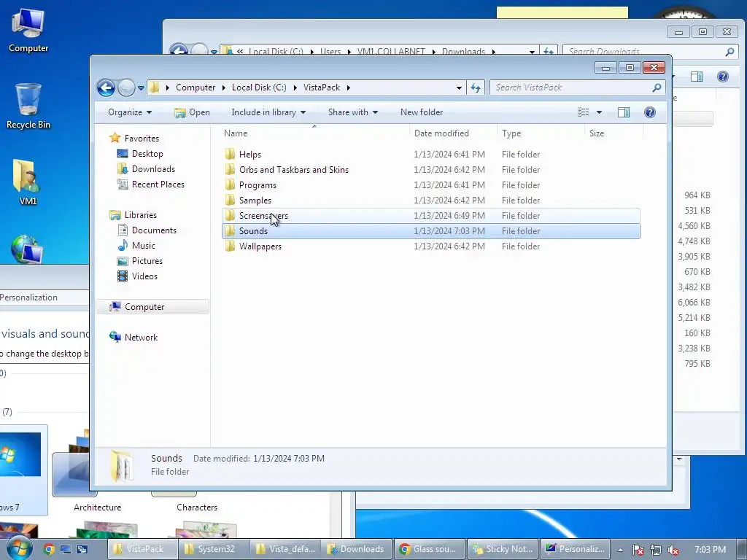747x560 pixels.
Task: Click the help icon in Downloads window
Action: click(723, 76)
